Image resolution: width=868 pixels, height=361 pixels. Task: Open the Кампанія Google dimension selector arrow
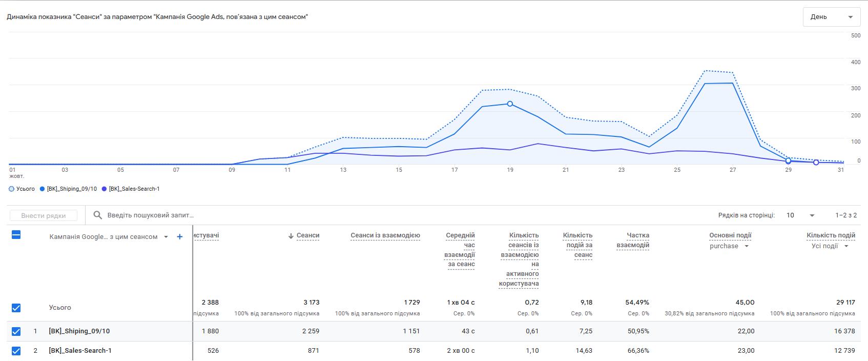[166, 237]
